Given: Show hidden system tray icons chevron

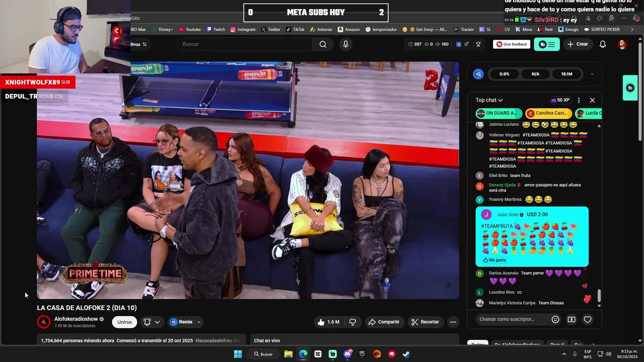Looking at the screenshot, I should click(x=564, y=354).
